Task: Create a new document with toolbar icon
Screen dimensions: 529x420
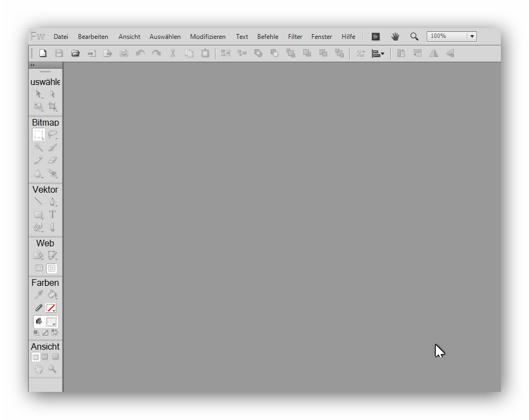Action: [43, 53]
